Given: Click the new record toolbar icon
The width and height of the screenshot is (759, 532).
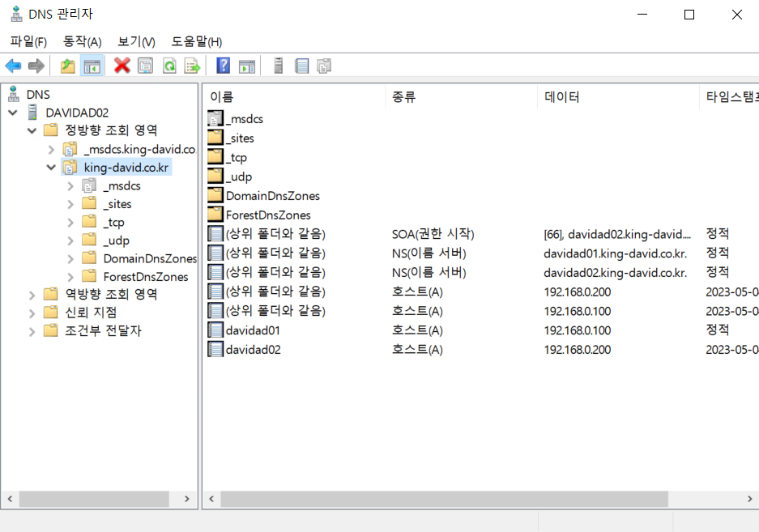Looking at the screenshot, I should click(x=301, y=66).
